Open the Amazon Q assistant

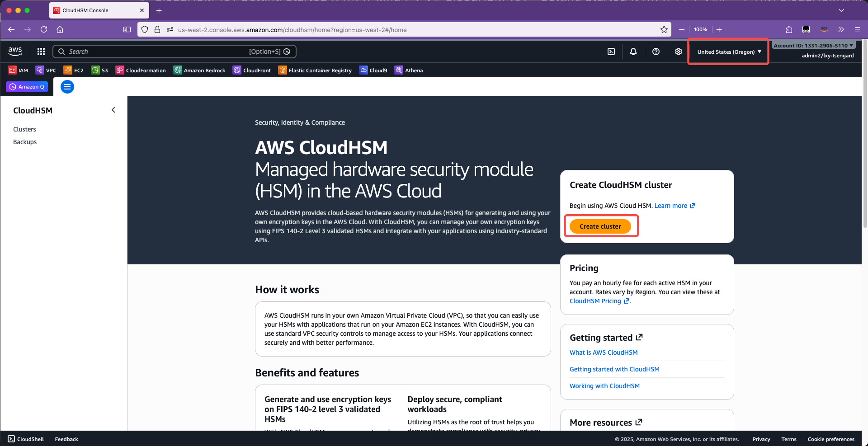click(27, 87)
